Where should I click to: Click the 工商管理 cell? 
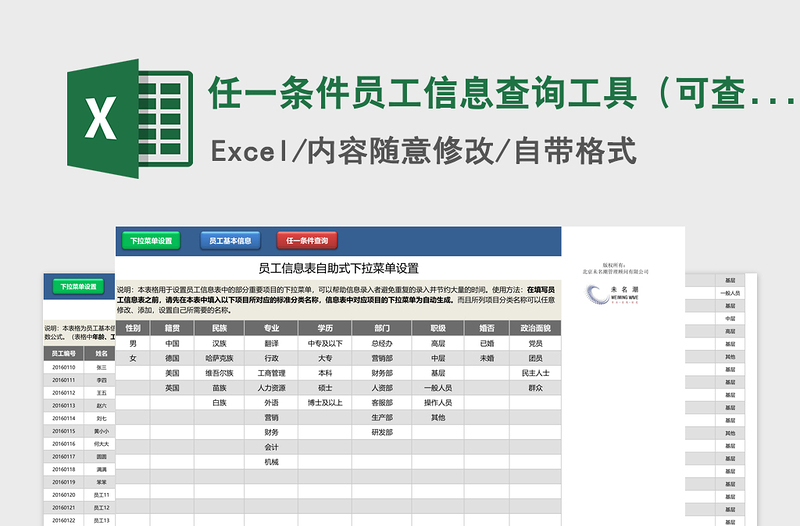[x=271, y=373]
